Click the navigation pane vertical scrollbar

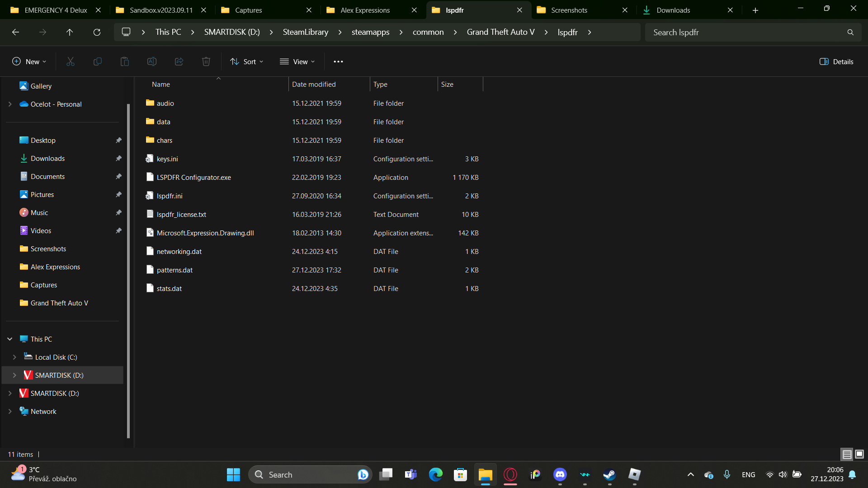[x=128, y=271]
